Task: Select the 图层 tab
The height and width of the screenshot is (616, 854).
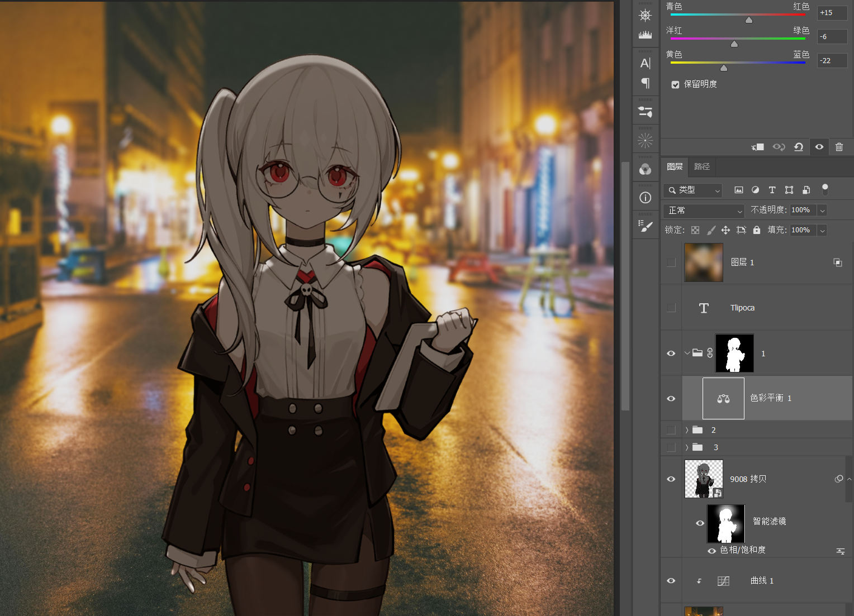Action: point(675,166)
